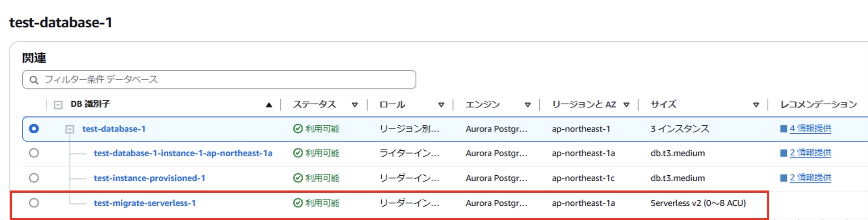The image size is (868, 220).
Task: Sort by ステータス column arrow
Action: tap(355, 105)
